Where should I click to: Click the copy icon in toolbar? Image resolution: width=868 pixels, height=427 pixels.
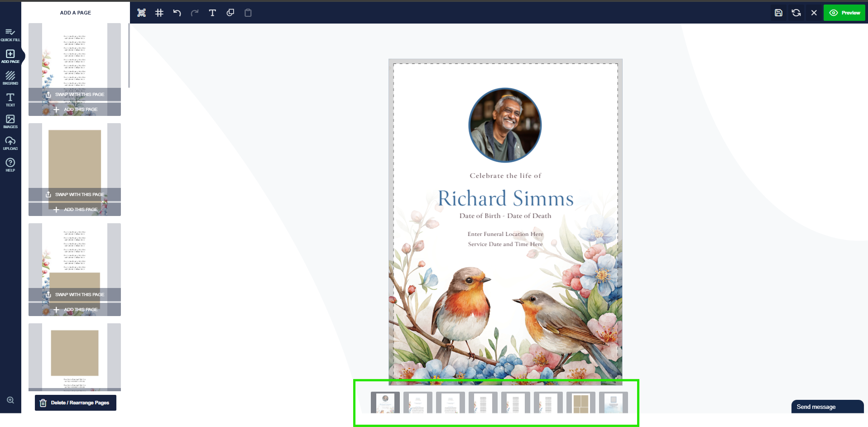point(230,13)
